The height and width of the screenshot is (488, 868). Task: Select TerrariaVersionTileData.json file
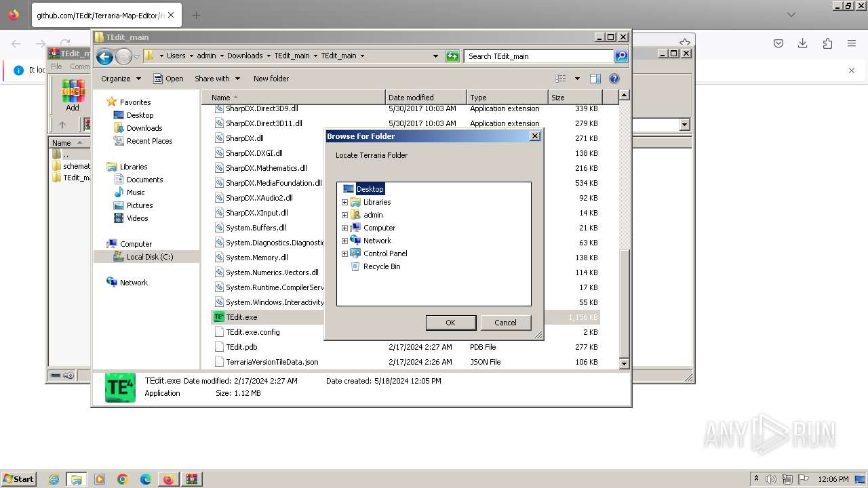pos(272,362)
